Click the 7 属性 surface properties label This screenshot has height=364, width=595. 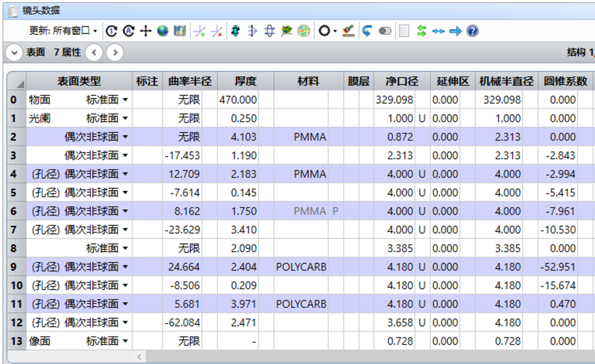(x=67, y=52)
